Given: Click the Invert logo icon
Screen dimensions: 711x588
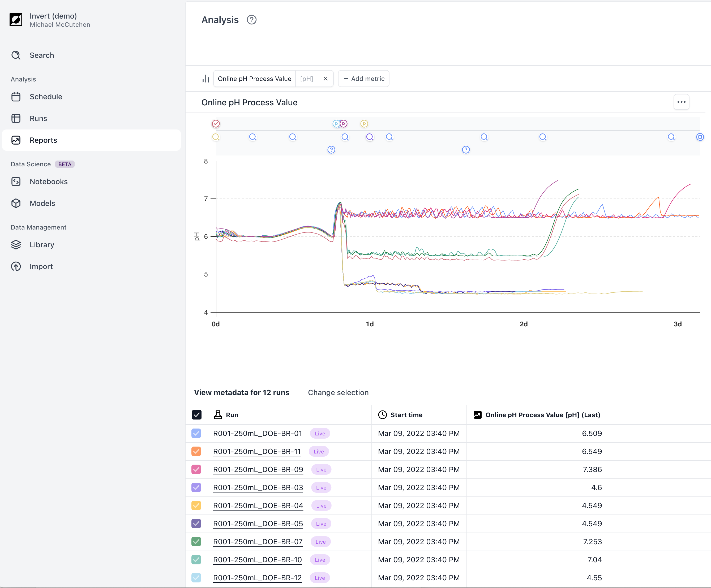Looking at the screenshot, I should pos(16,20).
